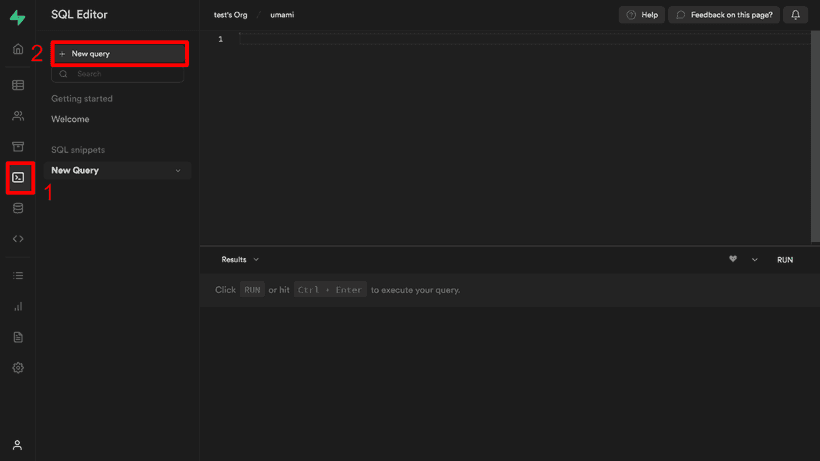The height and width of the screenshot is (461, 820).
Task: Open Feedback on this page
Action: [724, 15]
